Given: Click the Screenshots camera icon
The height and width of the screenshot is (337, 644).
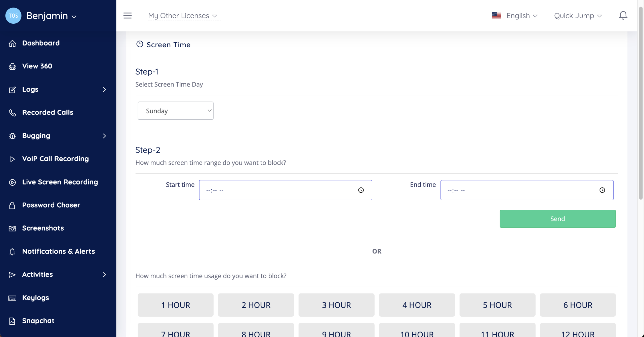Looking at the screenshot, I should click(x=12, y=229).
